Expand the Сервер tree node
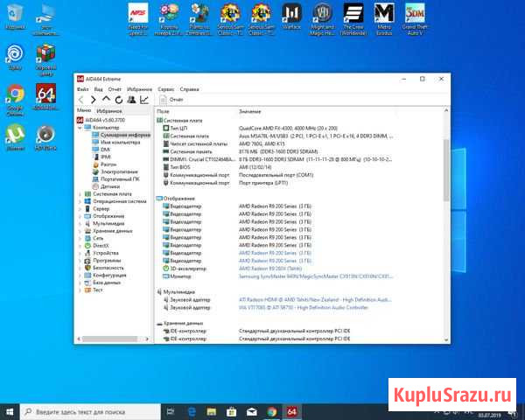Screen dimensions: 525x420 80,208
